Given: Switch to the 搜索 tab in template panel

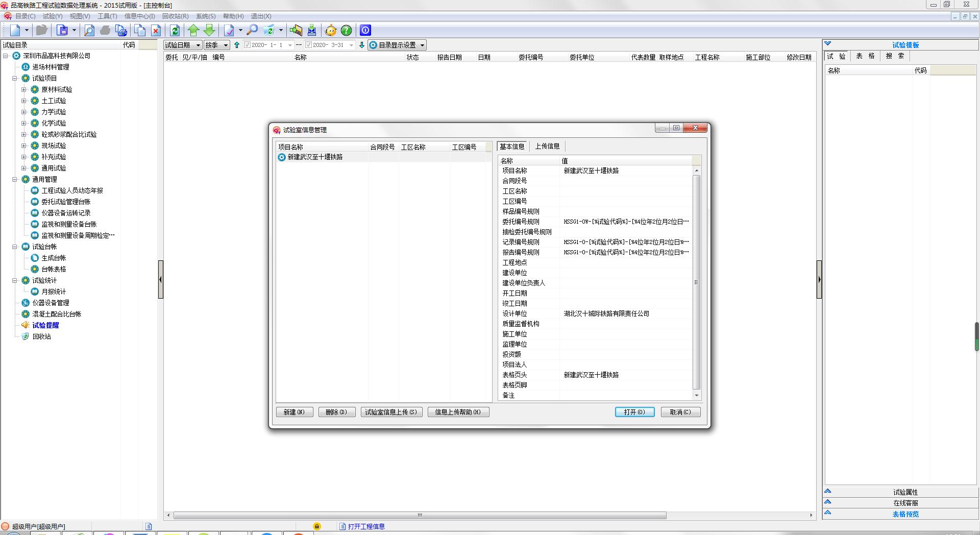Looking at the screenshot, I should point(895,56).
